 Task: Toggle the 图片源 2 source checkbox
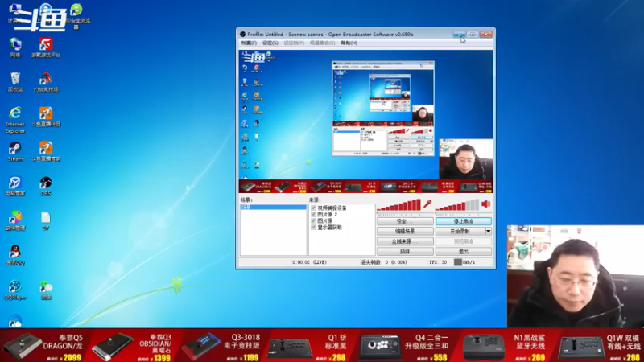313,214
